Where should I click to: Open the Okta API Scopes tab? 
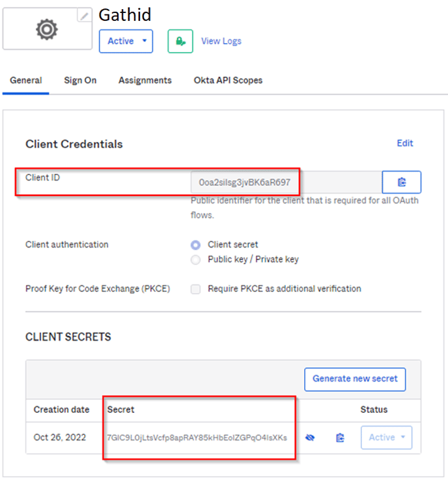[x=228, y=80]
